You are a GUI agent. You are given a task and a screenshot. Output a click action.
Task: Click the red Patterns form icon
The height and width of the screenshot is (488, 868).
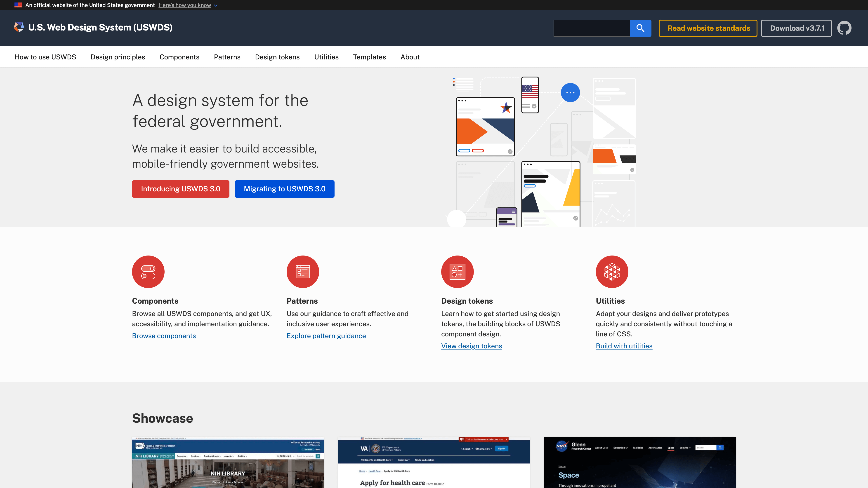303,272
